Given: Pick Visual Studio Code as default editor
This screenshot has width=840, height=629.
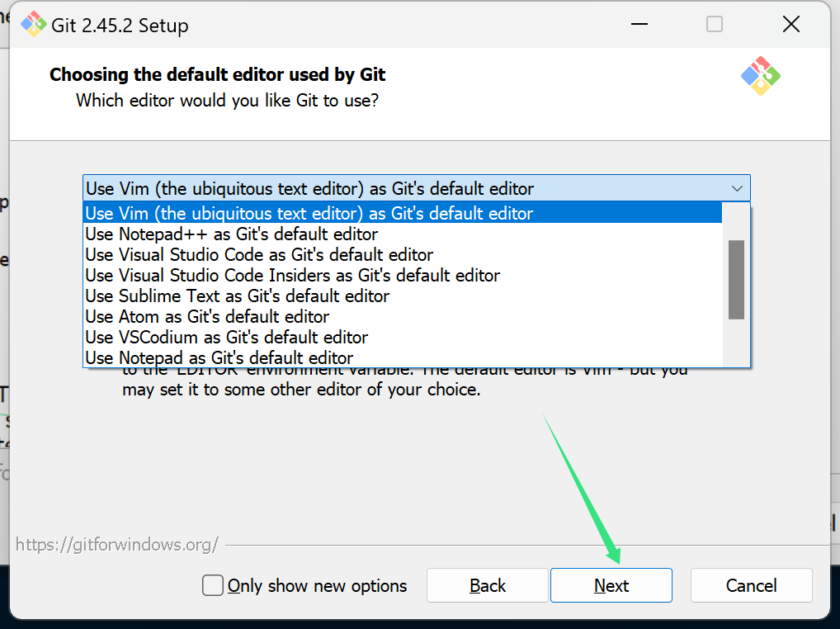Looking at the screenshot, I should 259,255.
